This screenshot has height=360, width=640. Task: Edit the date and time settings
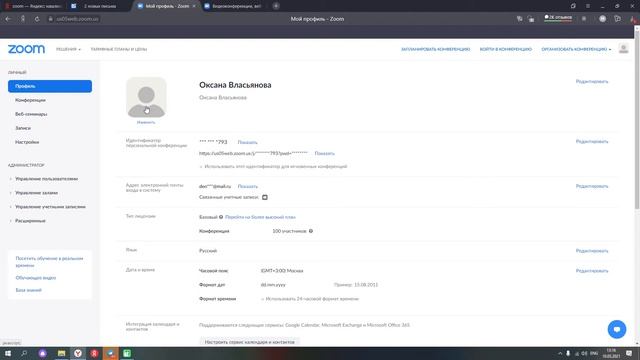[592, 271]
